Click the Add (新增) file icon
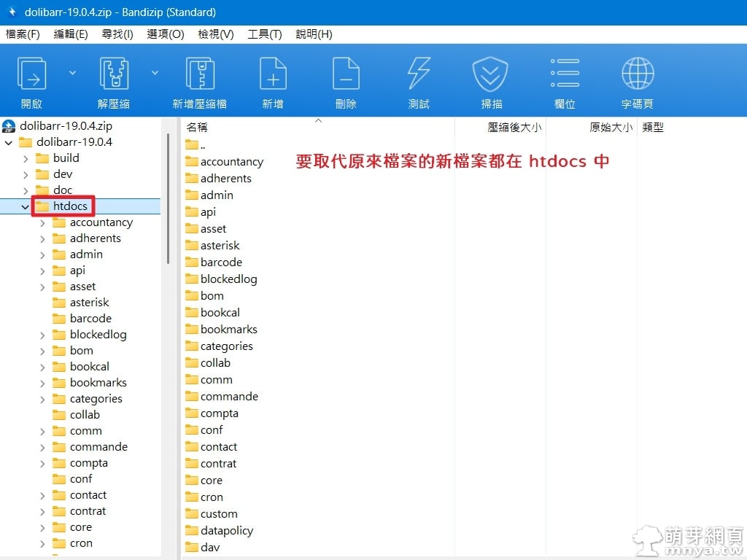Screen dimensions: 747x560 point(273,74)
